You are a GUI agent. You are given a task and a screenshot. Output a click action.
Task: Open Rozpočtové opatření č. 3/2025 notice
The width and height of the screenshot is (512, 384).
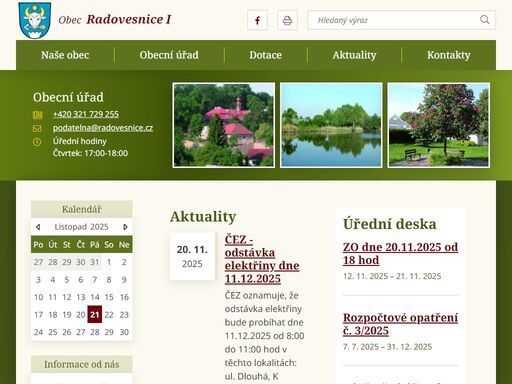point(400,324)
